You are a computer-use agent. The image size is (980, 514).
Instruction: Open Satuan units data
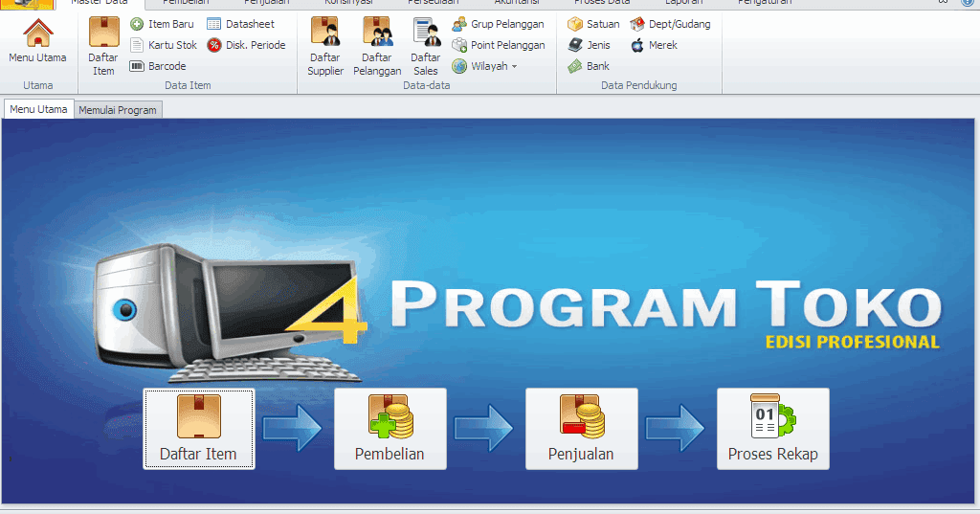point(593,24)
